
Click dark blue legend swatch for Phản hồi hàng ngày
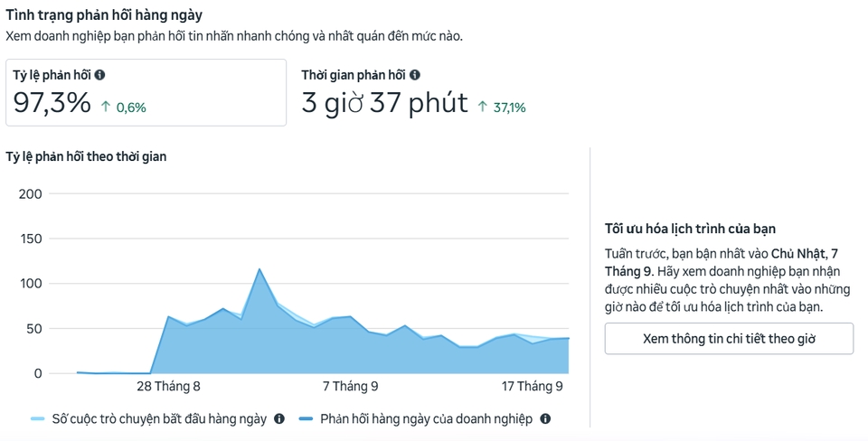(x=306, y=418)
